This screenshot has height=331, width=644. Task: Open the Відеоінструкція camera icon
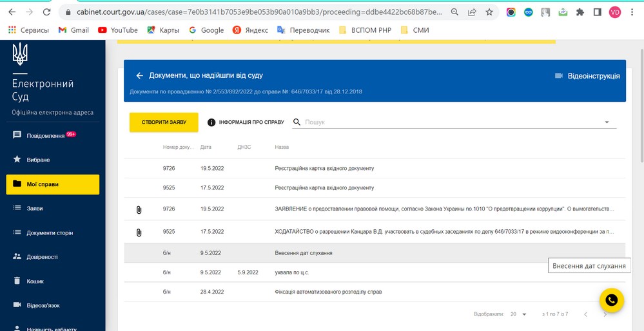click(558, 76)
